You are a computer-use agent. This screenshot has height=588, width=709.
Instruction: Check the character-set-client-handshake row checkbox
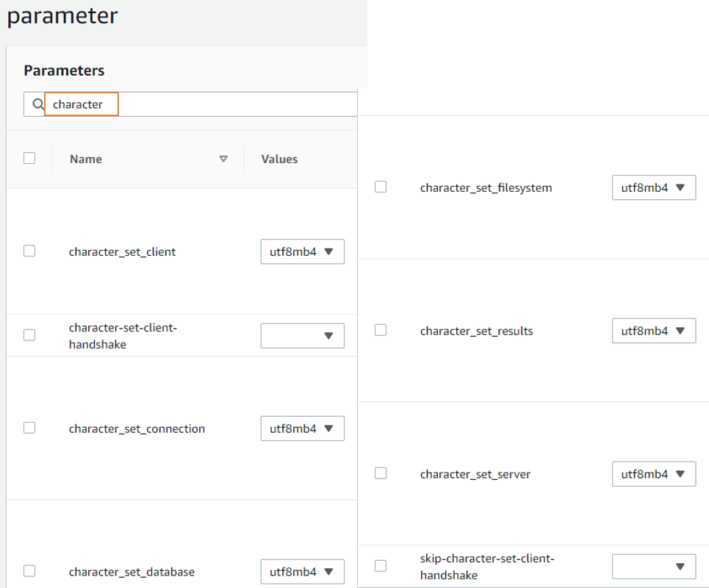(29, 335)
